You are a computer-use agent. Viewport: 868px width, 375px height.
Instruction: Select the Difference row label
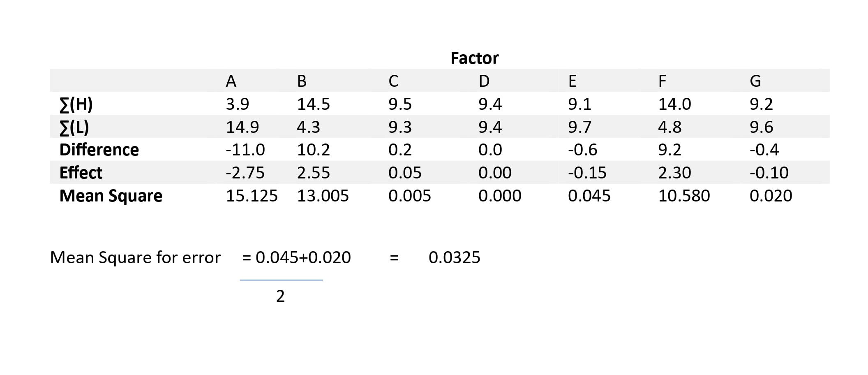coord(99,150)
